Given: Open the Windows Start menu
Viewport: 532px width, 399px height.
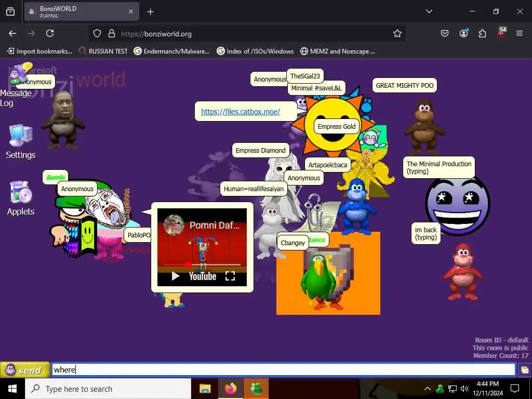Looking at the screenshot, I should click(x=12, y=389).
